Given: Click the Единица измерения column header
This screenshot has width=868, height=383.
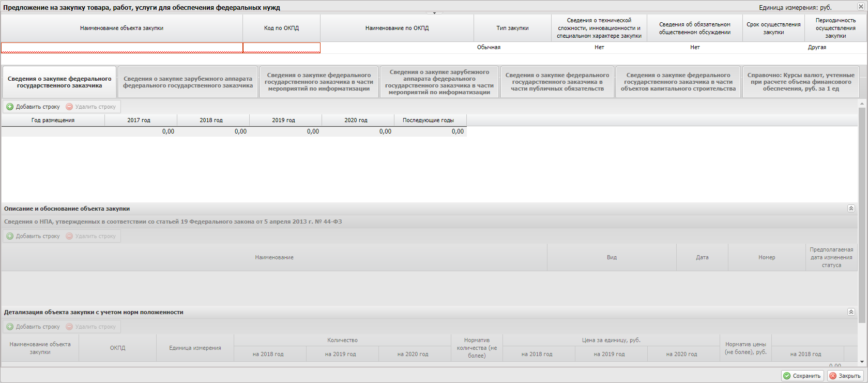Looking at the screenshot, I should coord(195,348).
